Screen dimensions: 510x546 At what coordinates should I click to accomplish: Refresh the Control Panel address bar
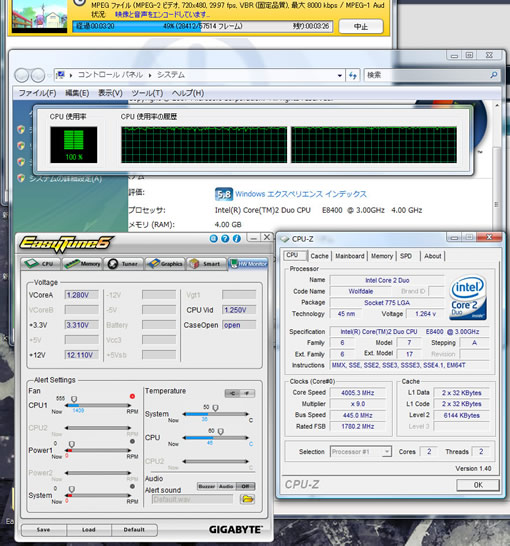point(353,75)
